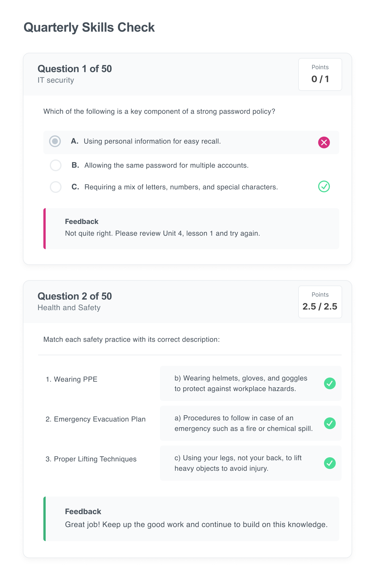Screen dimensions: 375x588
Task: Click the red X icon beside option A
Action: (x=324, y=143)
